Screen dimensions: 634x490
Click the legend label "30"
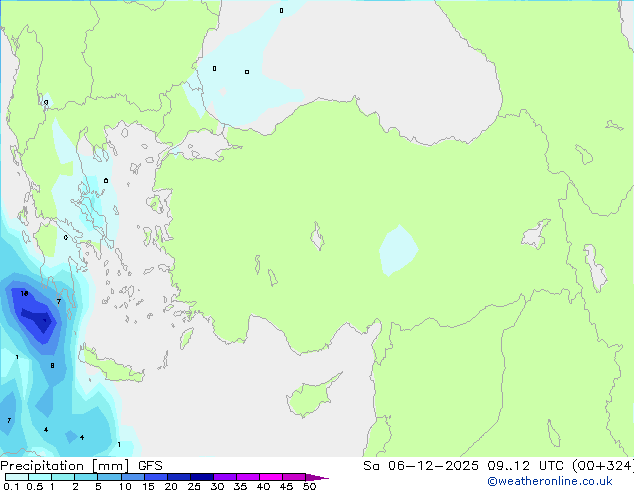217,486
